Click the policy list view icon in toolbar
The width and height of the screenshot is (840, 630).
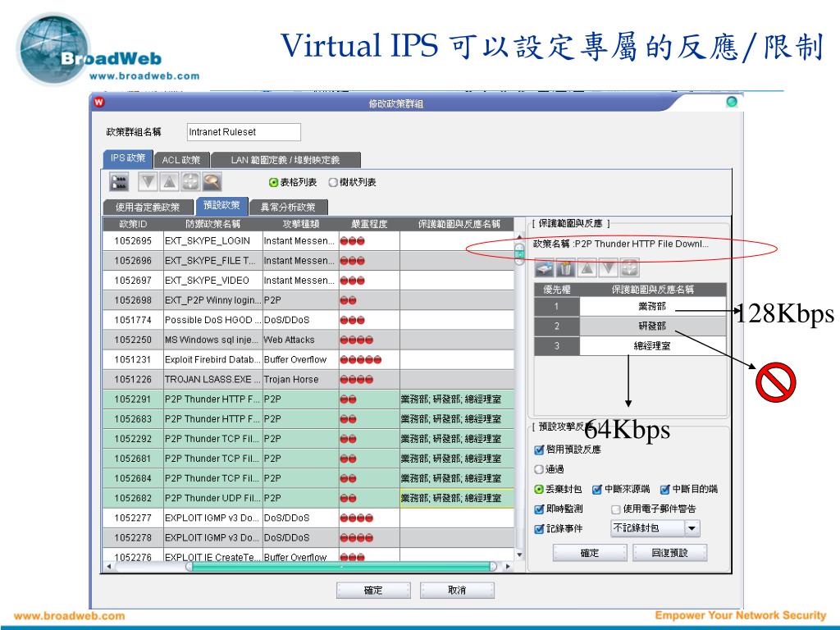tap(119, 182)
